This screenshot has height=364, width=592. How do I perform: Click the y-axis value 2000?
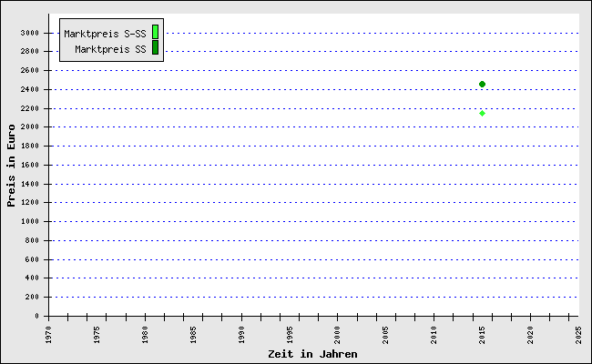pos(30,126)
